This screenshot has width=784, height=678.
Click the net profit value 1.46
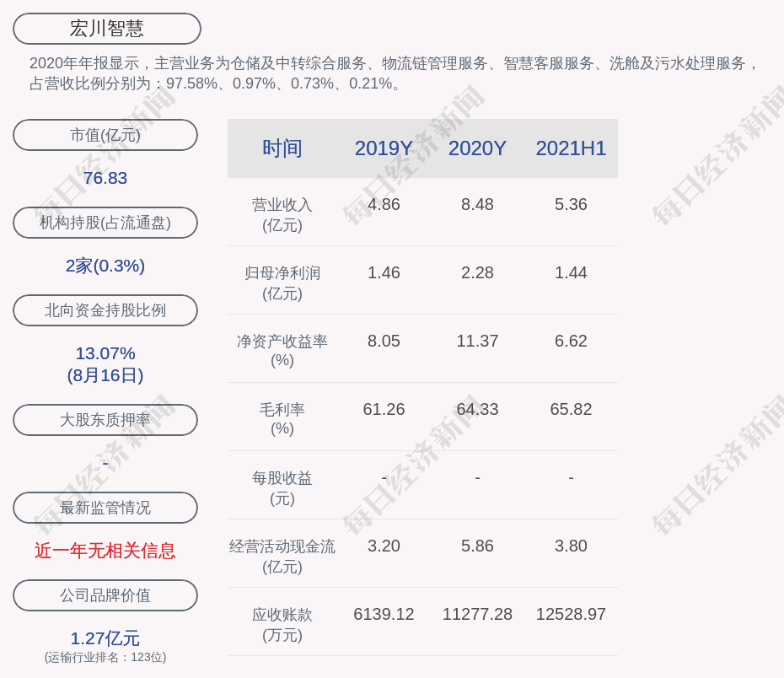click(384, 273)
